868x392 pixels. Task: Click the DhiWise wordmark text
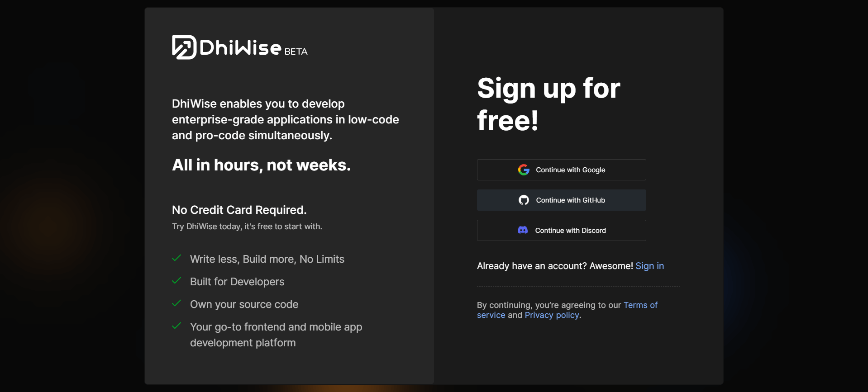coord(240,47)
